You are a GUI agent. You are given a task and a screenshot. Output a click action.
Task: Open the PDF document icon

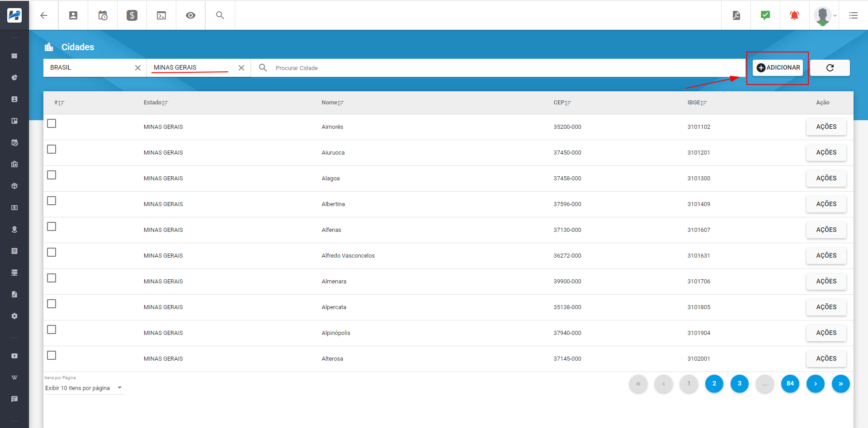[x=736, y=15]
